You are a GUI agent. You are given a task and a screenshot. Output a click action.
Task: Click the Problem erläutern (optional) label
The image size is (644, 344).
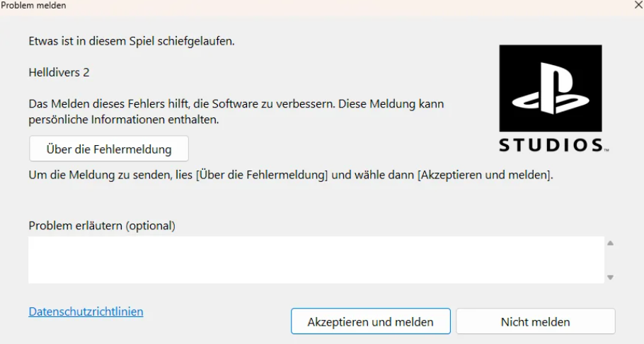[102, 226]
